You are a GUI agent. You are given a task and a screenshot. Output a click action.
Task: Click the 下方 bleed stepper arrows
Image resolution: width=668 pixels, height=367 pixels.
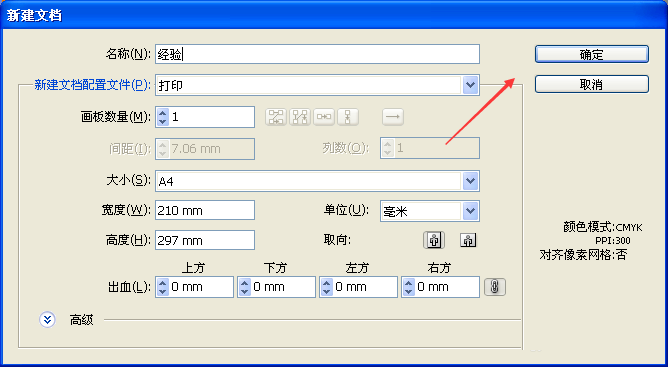pyautogui.click(x=245, y=287)
